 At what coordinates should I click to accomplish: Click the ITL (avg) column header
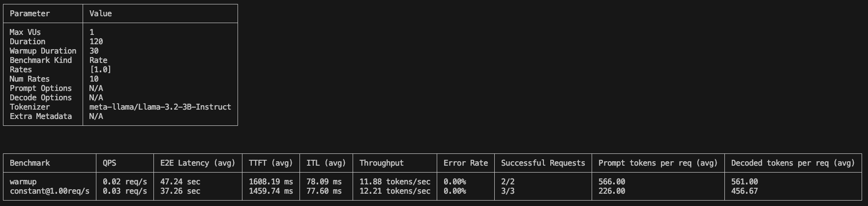tap(326, 163)
